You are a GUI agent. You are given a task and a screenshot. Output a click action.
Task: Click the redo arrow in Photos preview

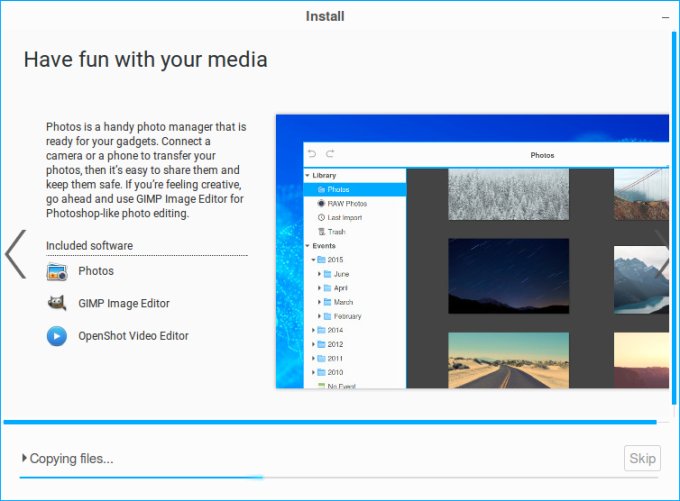[x=330, y=154]
